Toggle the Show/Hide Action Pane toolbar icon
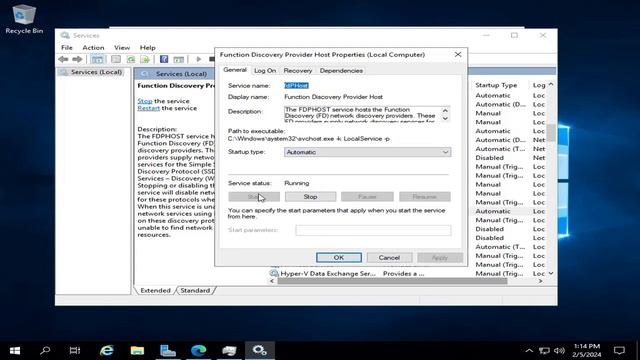The width and height of the screenshot is (640, 360). [x=178, y=59]
